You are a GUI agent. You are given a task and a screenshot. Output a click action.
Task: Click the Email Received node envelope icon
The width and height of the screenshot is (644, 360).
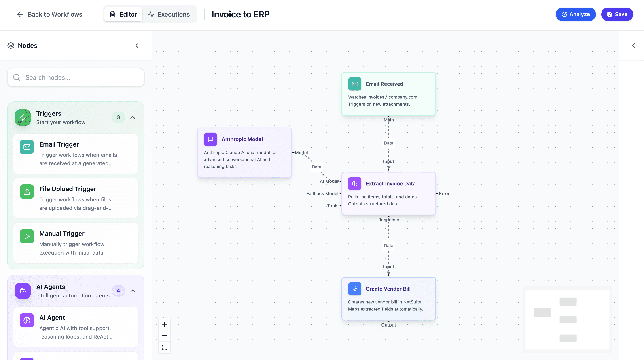click(x=354, y=84)
